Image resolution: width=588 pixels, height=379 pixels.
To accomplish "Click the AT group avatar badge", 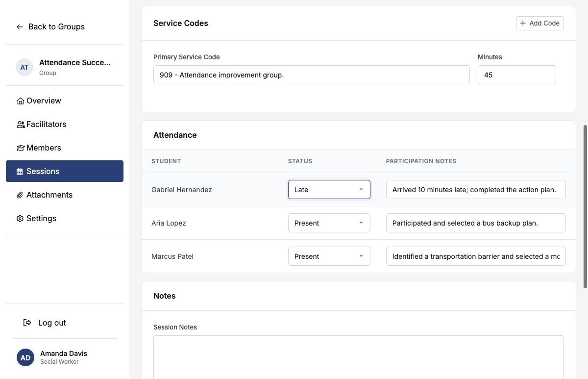I will click(x=24, y=67).
